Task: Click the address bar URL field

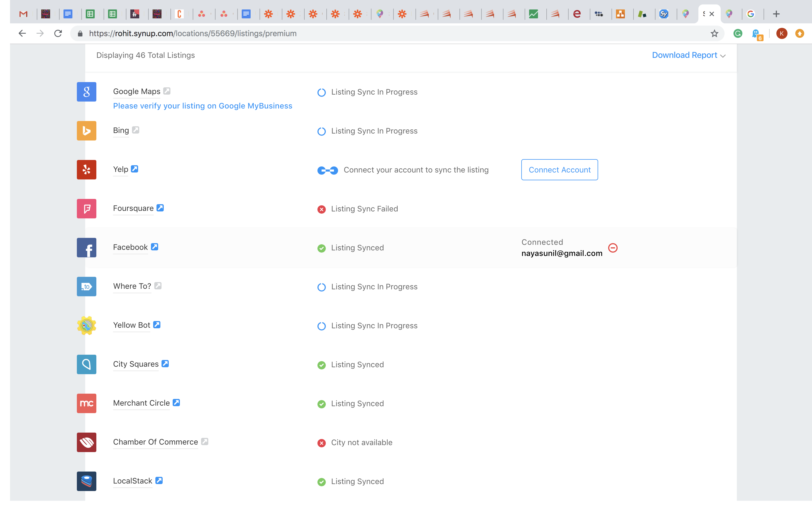Action: (398, 33)
